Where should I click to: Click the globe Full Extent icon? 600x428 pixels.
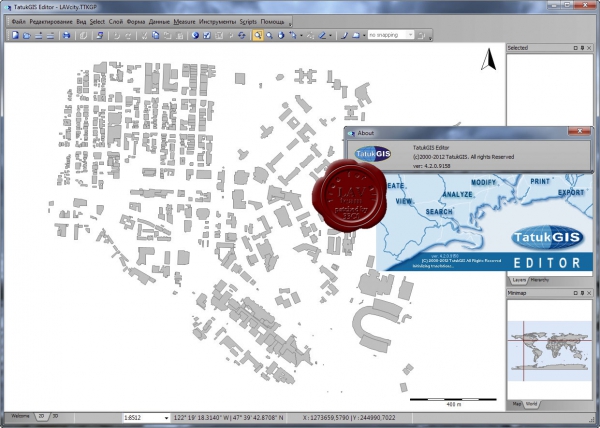pyautogui.click(x=196, y=36)
